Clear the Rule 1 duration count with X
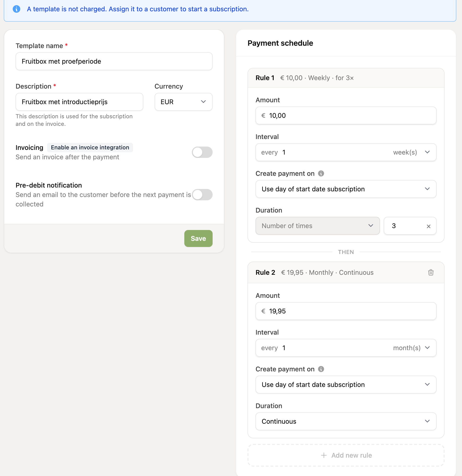Image resolution: width=462 pixels, height=476 pixels. click(429, 226)
